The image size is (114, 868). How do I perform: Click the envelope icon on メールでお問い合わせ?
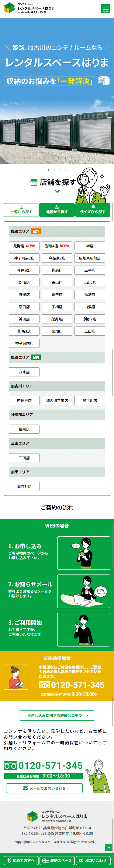[25, 788]
